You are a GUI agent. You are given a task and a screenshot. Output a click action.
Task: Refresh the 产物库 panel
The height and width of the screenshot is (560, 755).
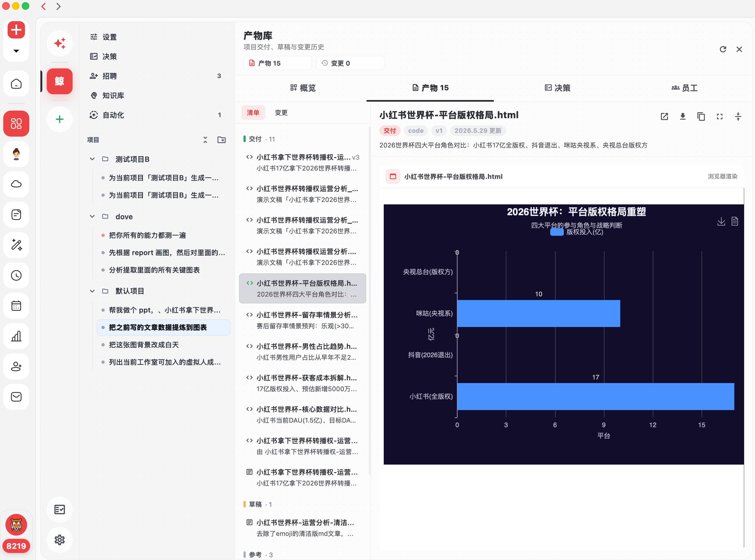[723, 49]
